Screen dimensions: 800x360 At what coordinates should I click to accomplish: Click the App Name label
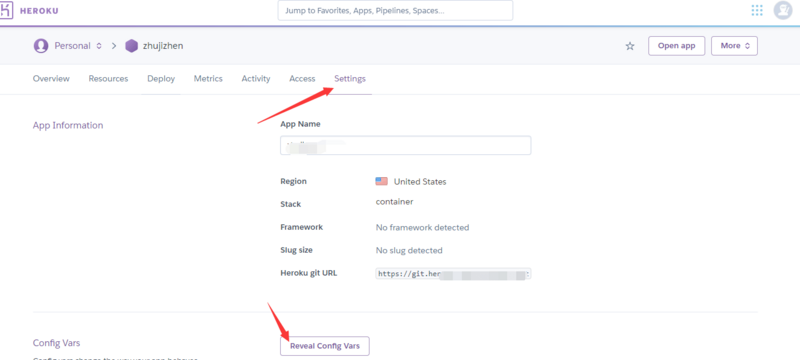click(x=301, y=124)
